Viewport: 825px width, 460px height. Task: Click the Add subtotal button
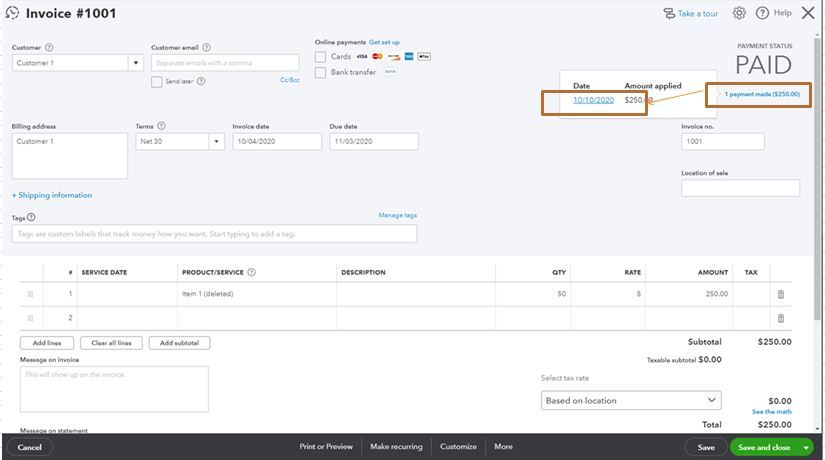coord(179,343)
